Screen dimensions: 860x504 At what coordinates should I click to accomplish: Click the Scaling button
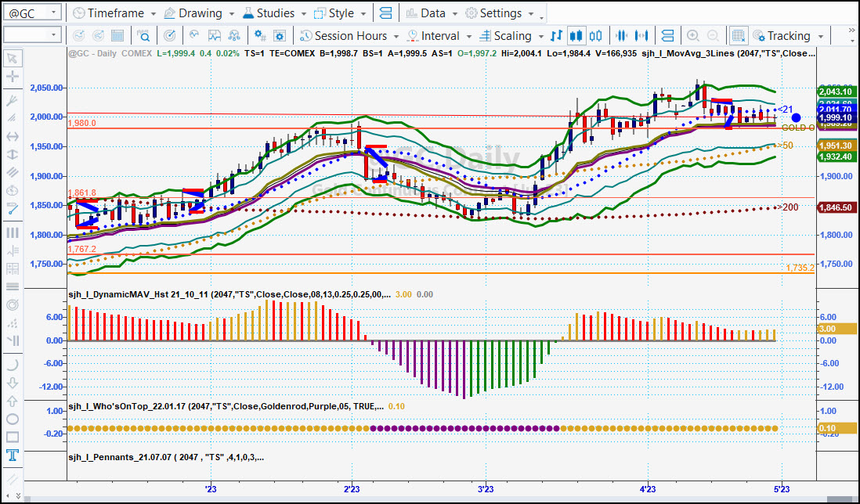[x=506, y=36]
